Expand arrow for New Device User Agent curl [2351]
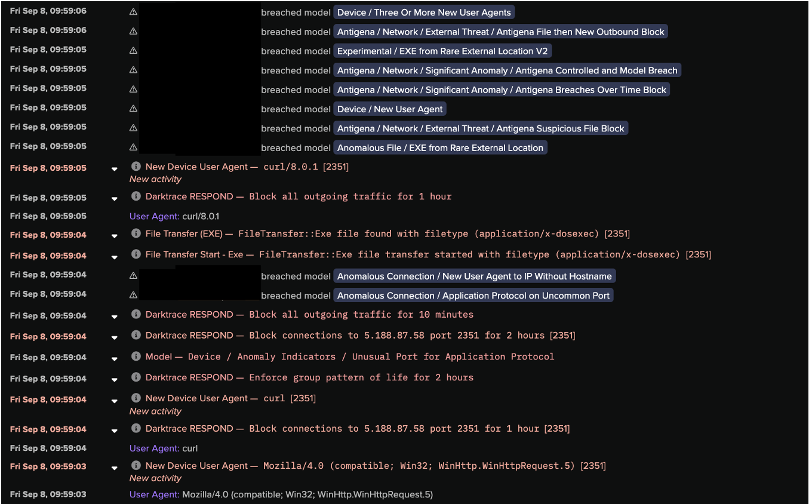 (x=115, y=401)
